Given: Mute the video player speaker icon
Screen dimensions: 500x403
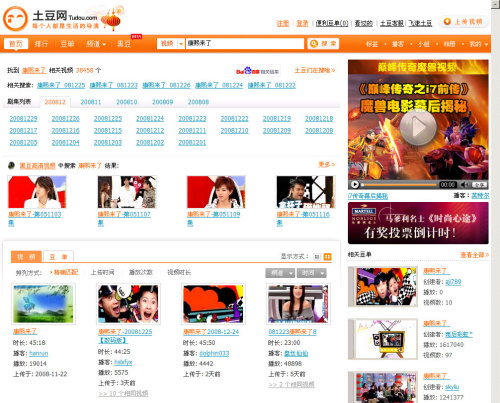Looking at the screenshot, I should coord(464,184).
